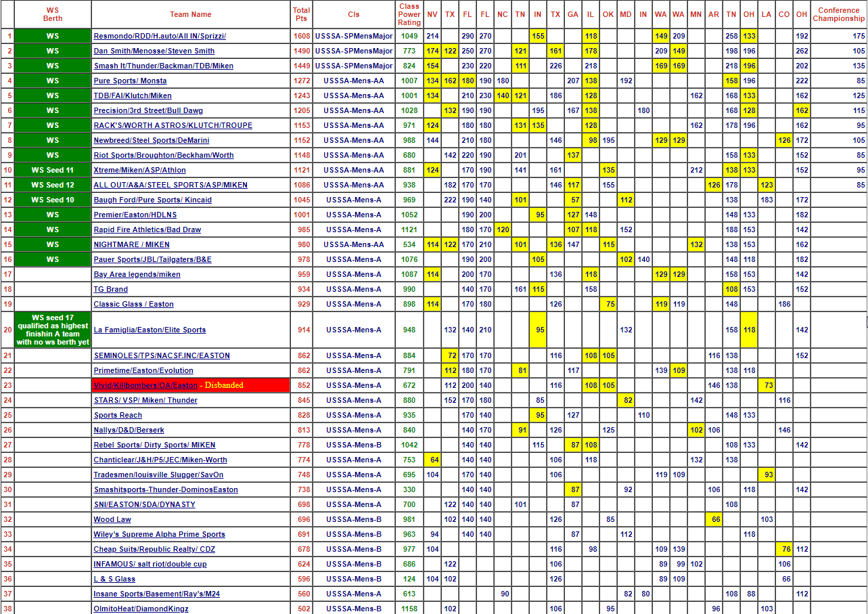Open STARS/ VSP/ Miken/ Thunder link
Screen dimensions: 868x614
coord(145,400)
